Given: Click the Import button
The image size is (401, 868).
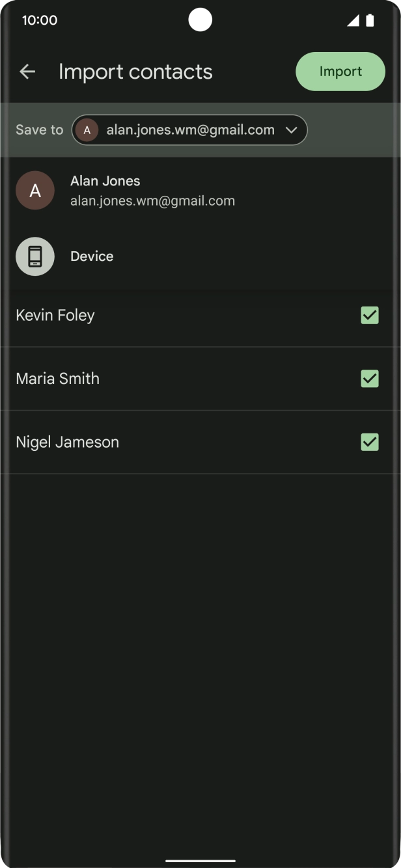Looking at the screenshot, I should pos(340,72).
